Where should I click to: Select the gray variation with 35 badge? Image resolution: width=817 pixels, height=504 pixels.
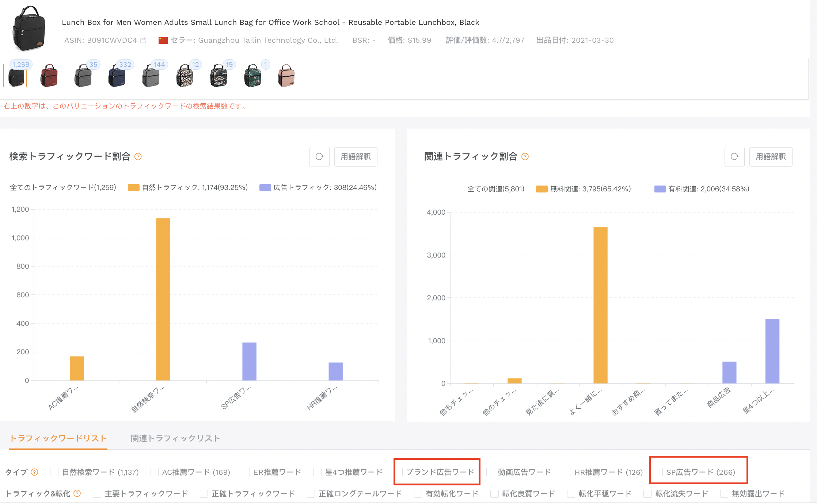83,76
